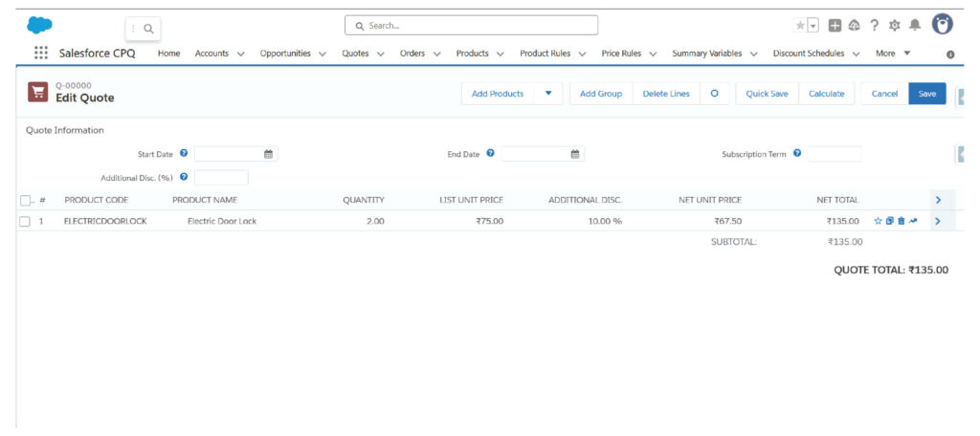
Task: Open the Price Rules tab
Action: pyautogui.click(x=621, y=54)
